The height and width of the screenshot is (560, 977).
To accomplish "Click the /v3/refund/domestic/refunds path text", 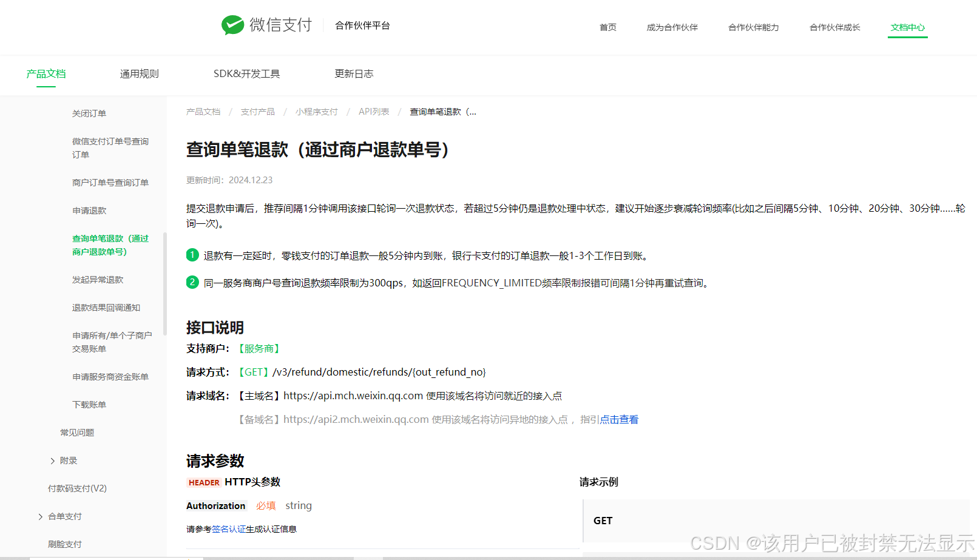I will (379, 373).
